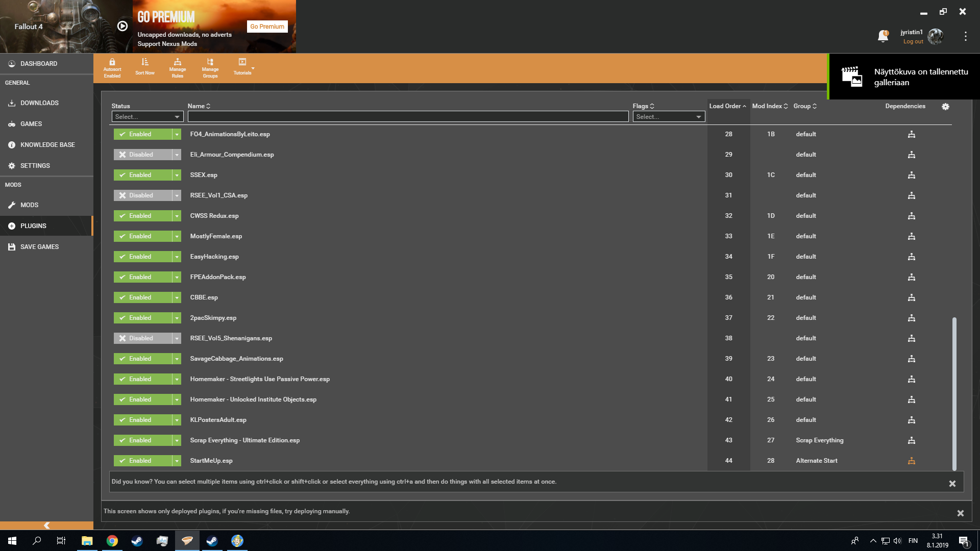Go to Dashboard in sidebar
Image resolution: width=980 pixels, height=551 pixels.
click(x=46, y=64)
